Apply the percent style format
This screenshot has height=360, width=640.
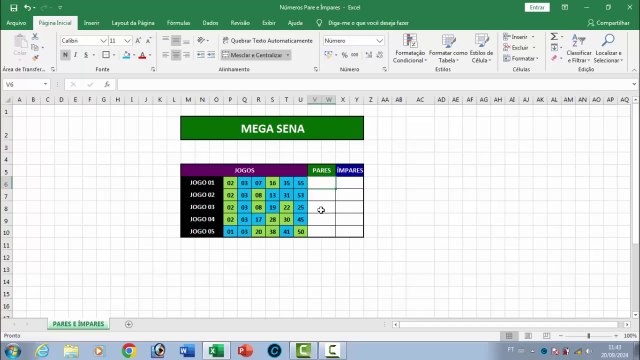344,55
